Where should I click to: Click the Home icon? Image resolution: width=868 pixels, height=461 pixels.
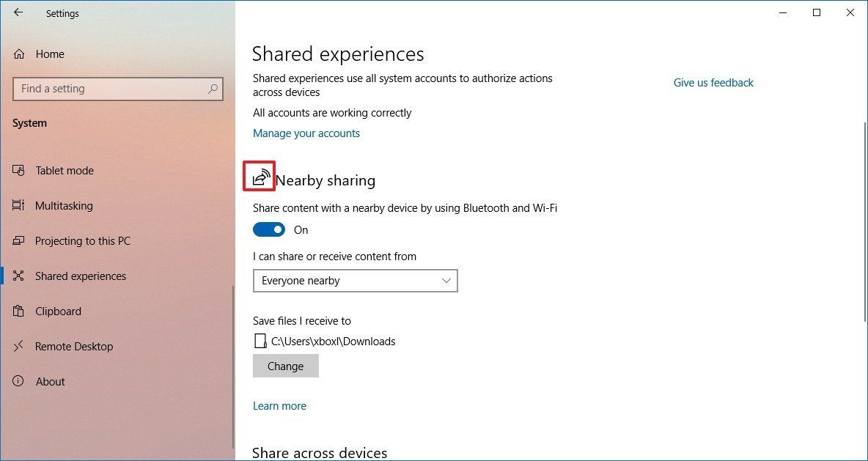click(x=18, y=54)
